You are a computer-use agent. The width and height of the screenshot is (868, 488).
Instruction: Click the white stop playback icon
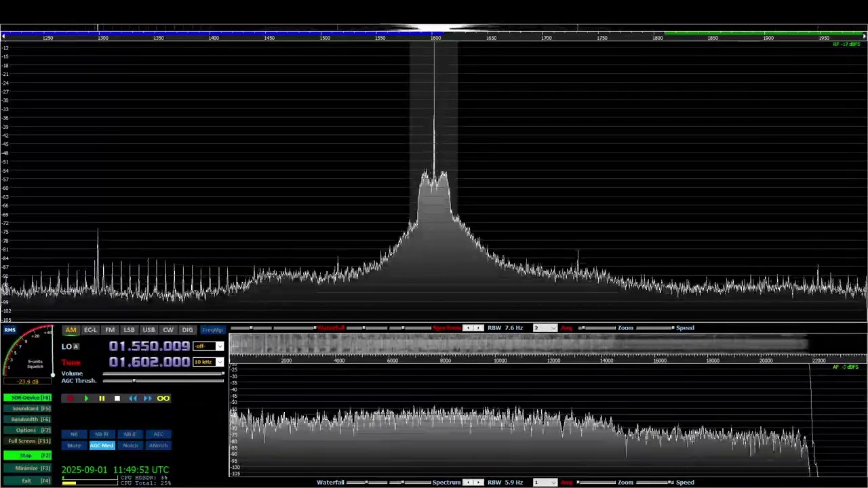tap(117, 399)
